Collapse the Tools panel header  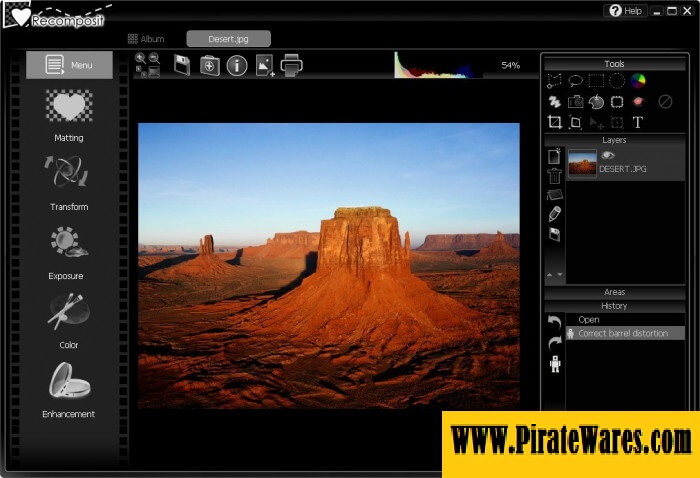614,64
